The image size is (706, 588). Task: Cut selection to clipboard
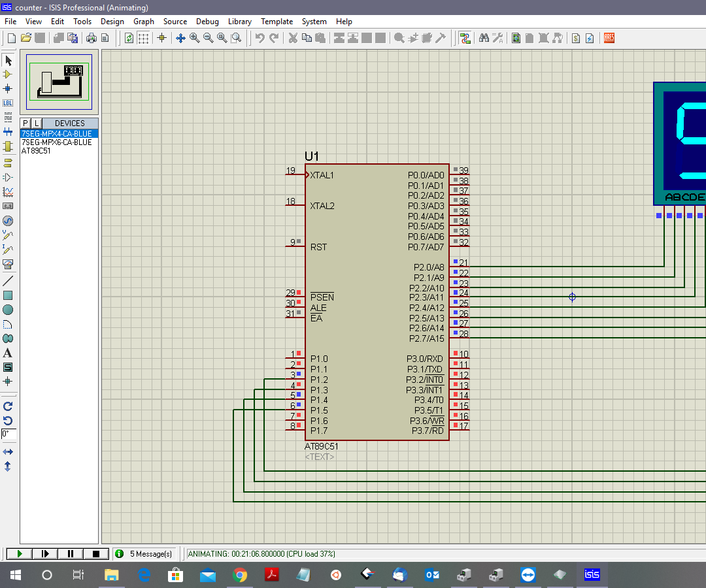tap(293, 39)
